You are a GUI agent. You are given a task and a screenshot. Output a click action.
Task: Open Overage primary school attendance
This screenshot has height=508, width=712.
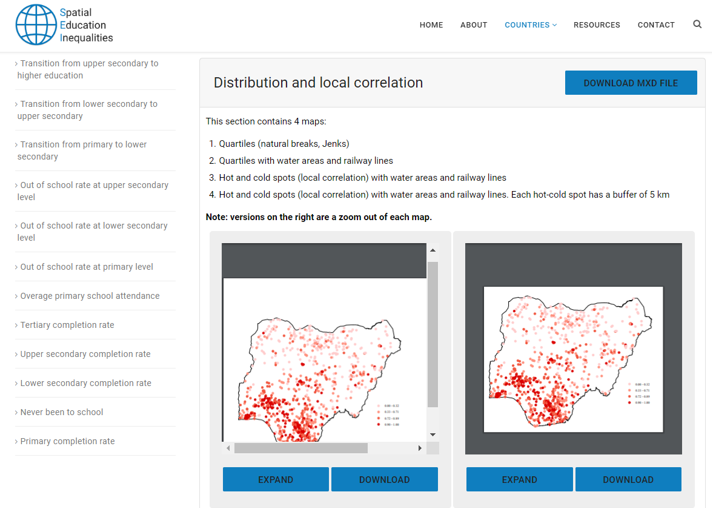90,296
